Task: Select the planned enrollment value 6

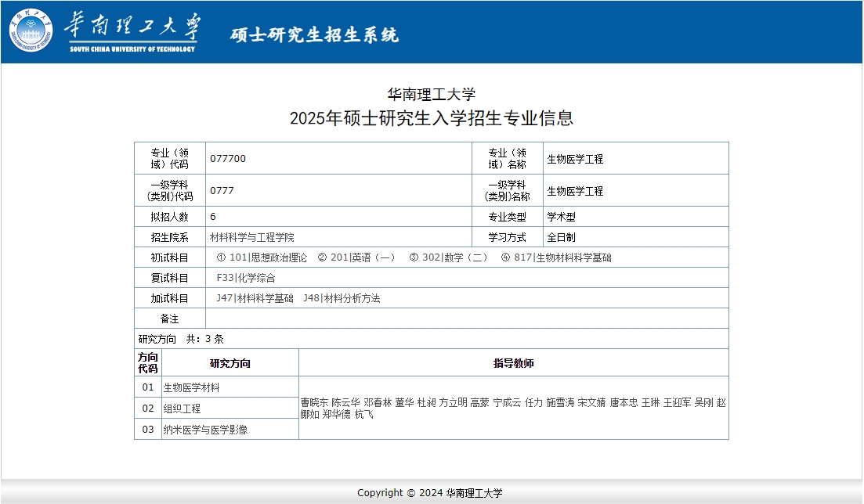Action: (213, 217)
